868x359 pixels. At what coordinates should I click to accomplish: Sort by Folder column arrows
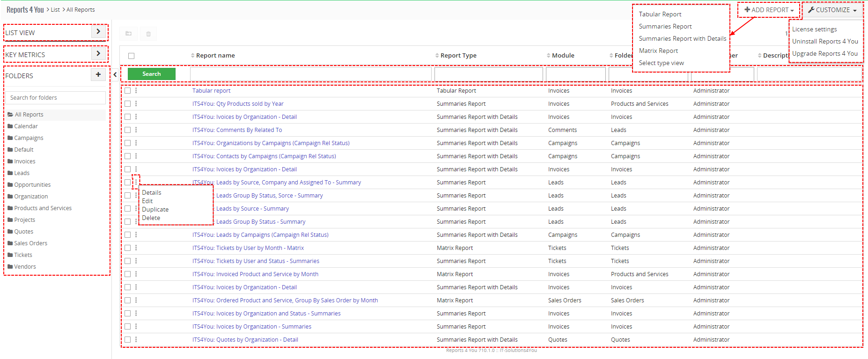(x=611, y=56)
